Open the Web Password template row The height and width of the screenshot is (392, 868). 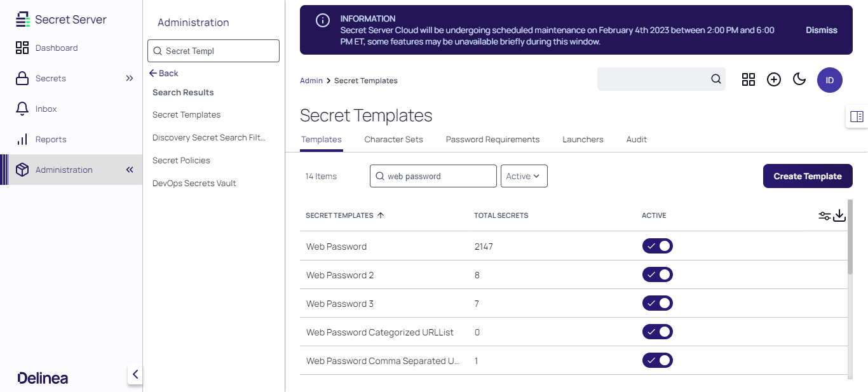pos(574,246)
